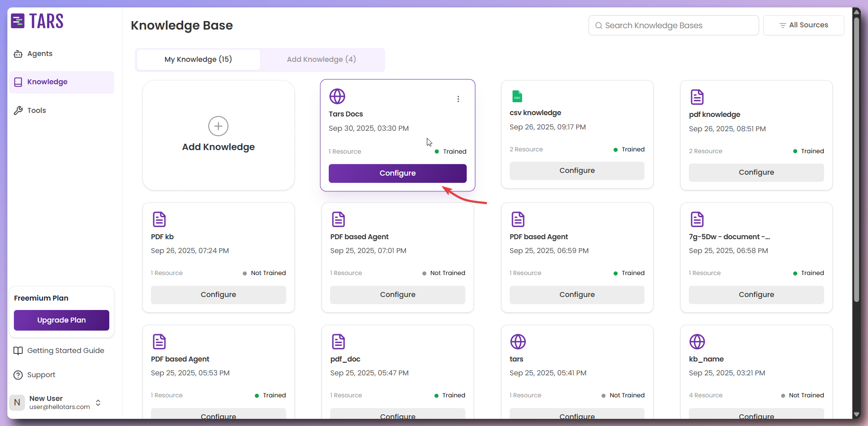868x426 pixels.
Task: Click the N user avatar
Action: pos(17,402)
